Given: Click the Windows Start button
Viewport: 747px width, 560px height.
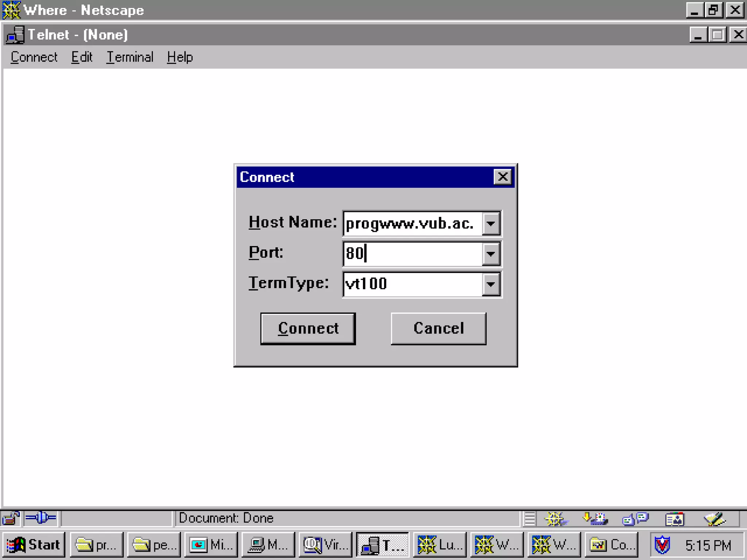Looking at the screenshot, I should (34, 545).
